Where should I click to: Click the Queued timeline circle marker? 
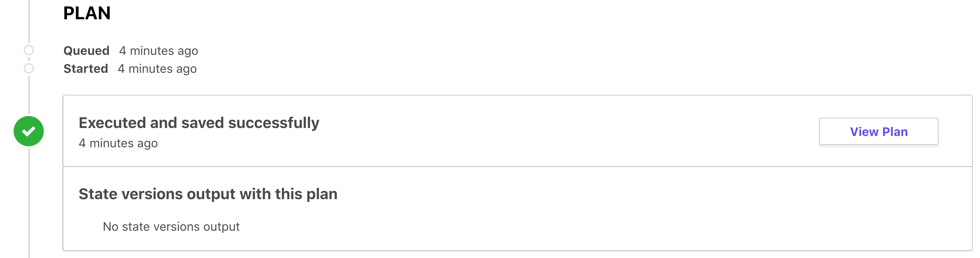pos(29,50)
